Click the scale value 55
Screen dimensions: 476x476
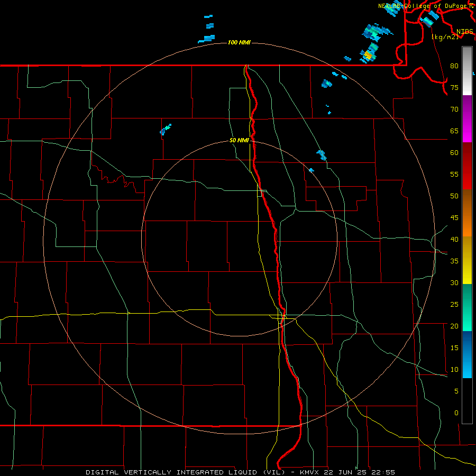pyautogui.click(x=454, y=174)
